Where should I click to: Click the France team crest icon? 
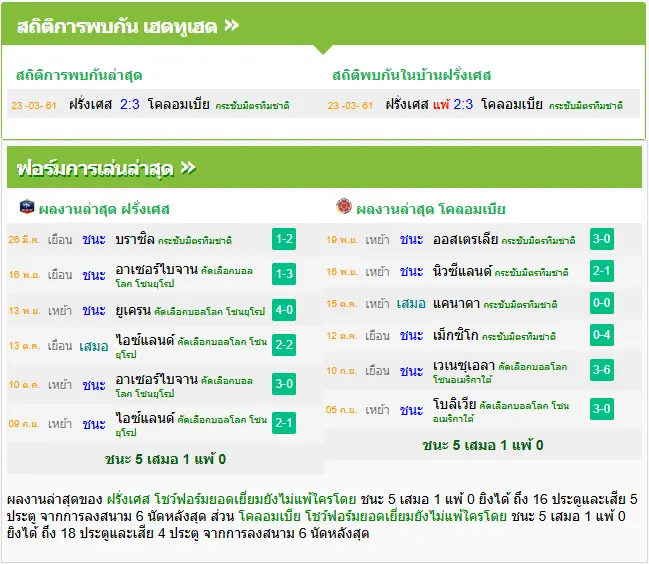(27, 206)
